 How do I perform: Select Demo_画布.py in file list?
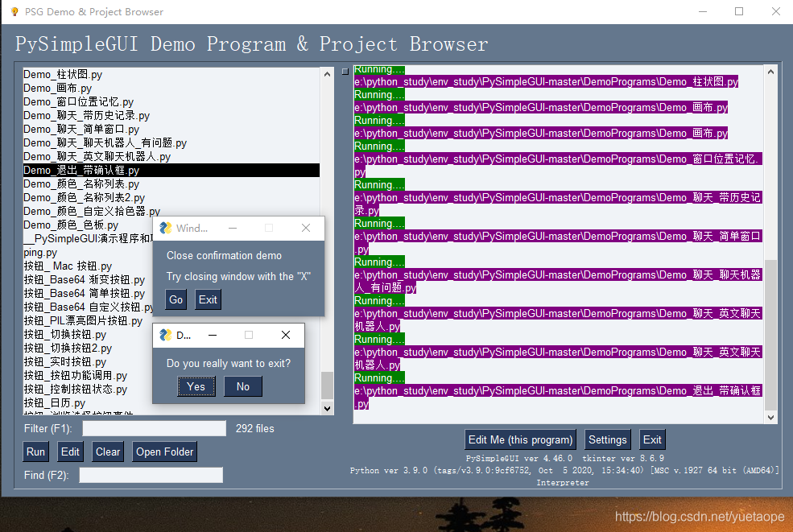point(171,88)
